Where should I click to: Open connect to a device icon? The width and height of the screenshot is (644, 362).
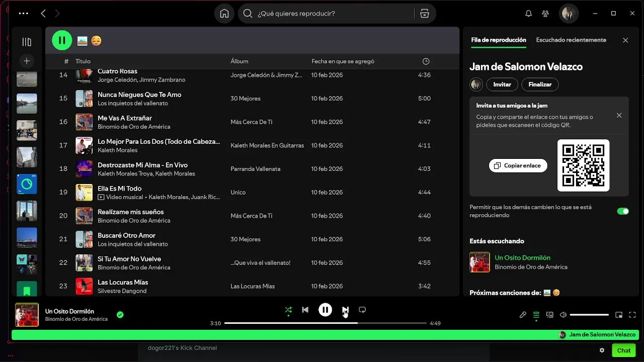coord(550,315)
